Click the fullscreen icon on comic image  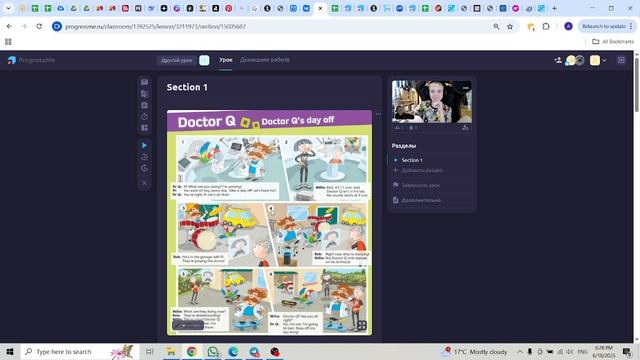362,325
